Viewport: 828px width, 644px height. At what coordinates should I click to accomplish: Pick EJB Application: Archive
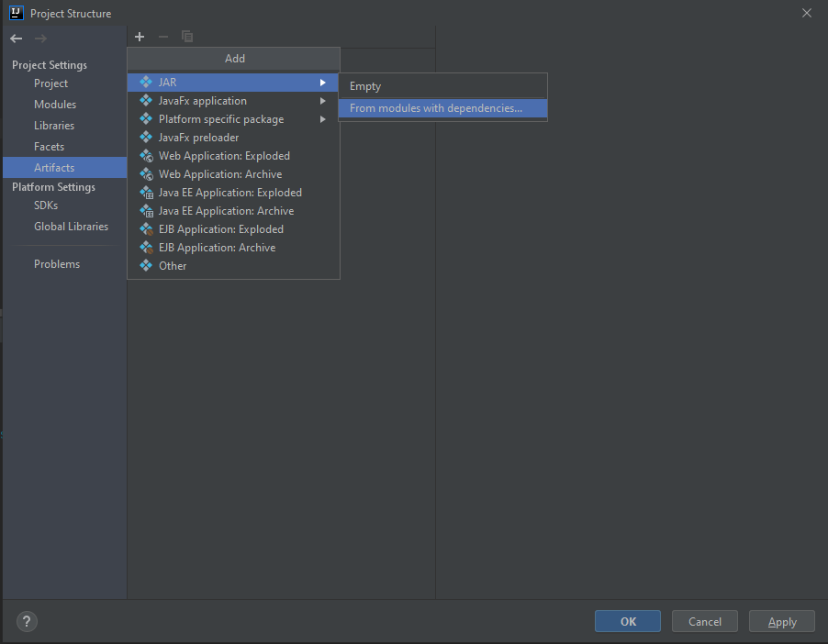(233, 248)
